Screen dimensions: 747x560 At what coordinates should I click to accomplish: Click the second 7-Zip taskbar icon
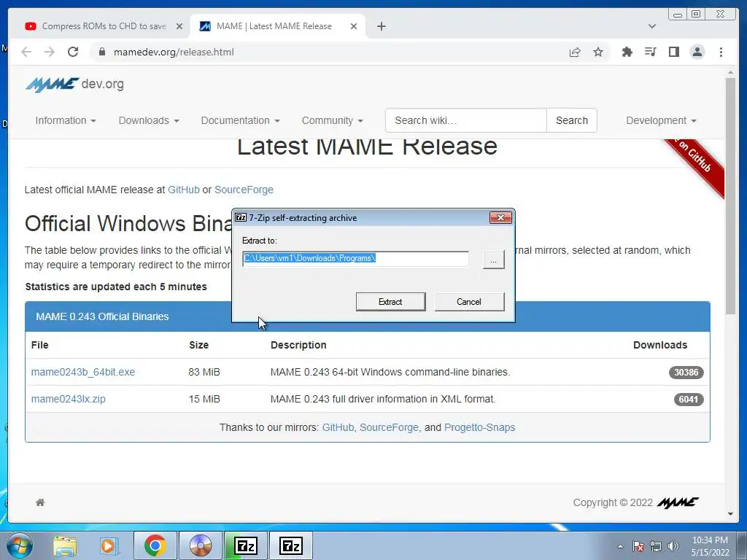tap(291, 545)
